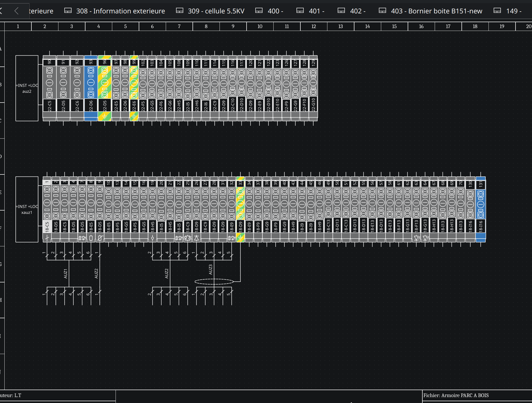Screen dimensions: 532x403
Task: Click the 18-C5 label under terminal 1
Action: (47, 227)
